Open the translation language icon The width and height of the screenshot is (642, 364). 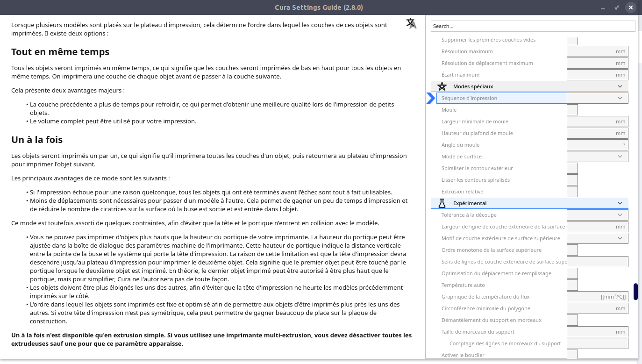(411, 23)
